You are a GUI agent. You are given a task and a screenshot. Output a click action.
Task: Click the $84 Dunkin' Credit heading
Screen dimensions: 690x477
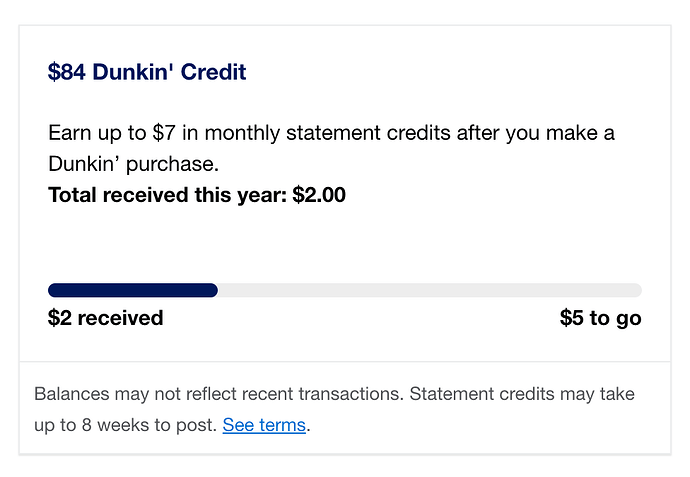pyautogui.click(x=147, y=72)
